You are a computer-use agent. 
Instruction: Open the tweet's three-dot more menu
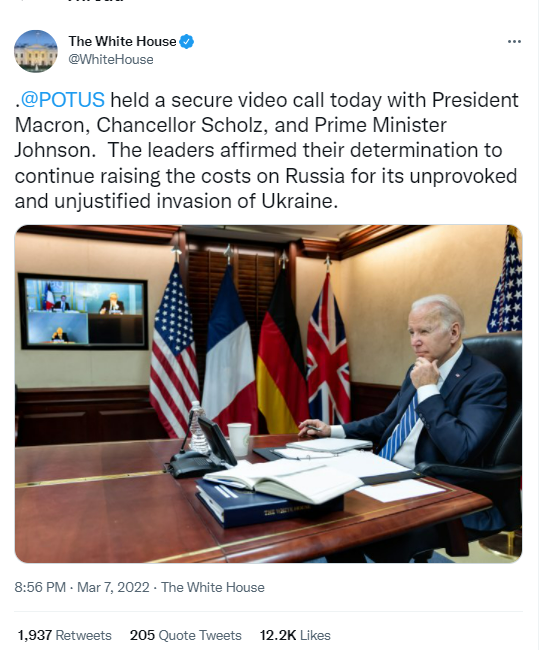(x=514, y=41)
